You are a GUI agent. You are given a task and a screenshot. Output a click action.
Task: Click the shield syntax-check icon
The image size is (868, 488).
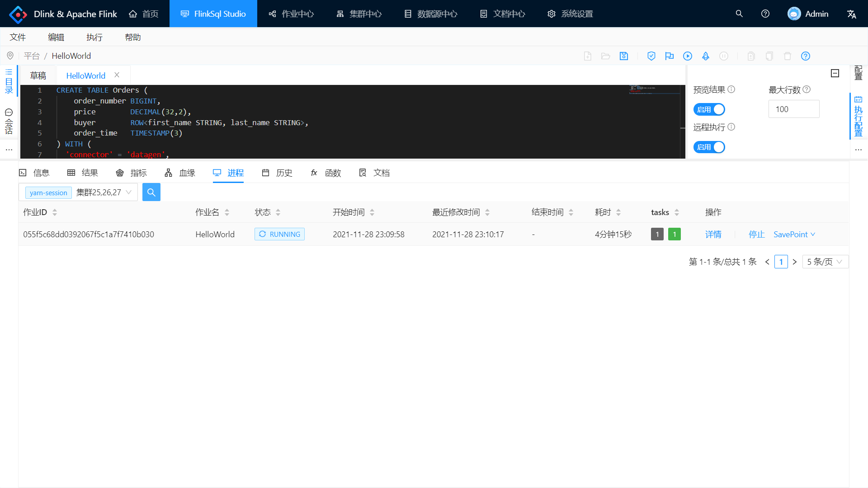click(x=651, y=56)
